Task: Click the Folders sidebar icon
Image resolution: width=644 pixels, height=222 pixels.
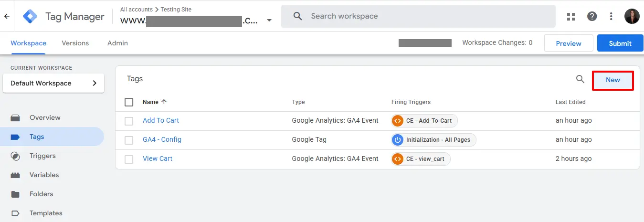Action: [x=15, y=194]
